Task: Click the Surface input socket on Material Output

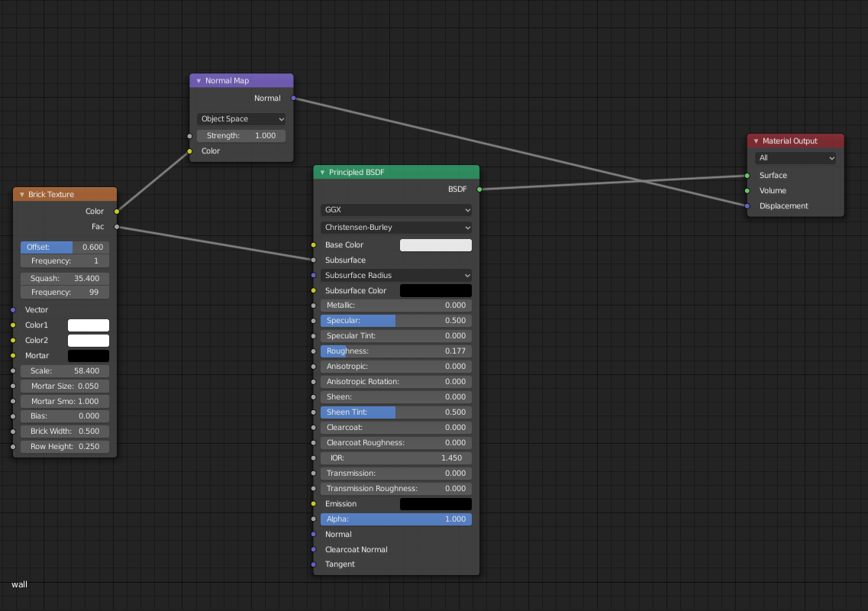Action: [746, 175]
